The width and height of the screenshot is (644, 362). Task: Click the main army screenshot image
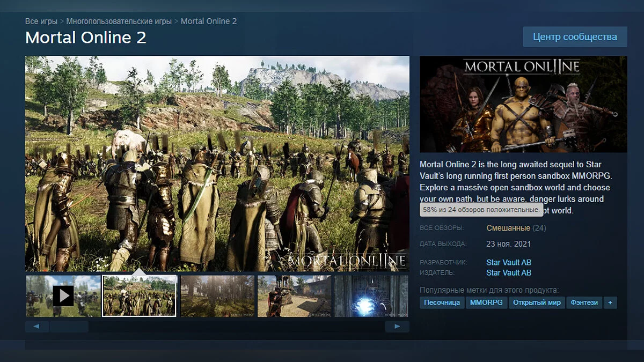(217, 164)
